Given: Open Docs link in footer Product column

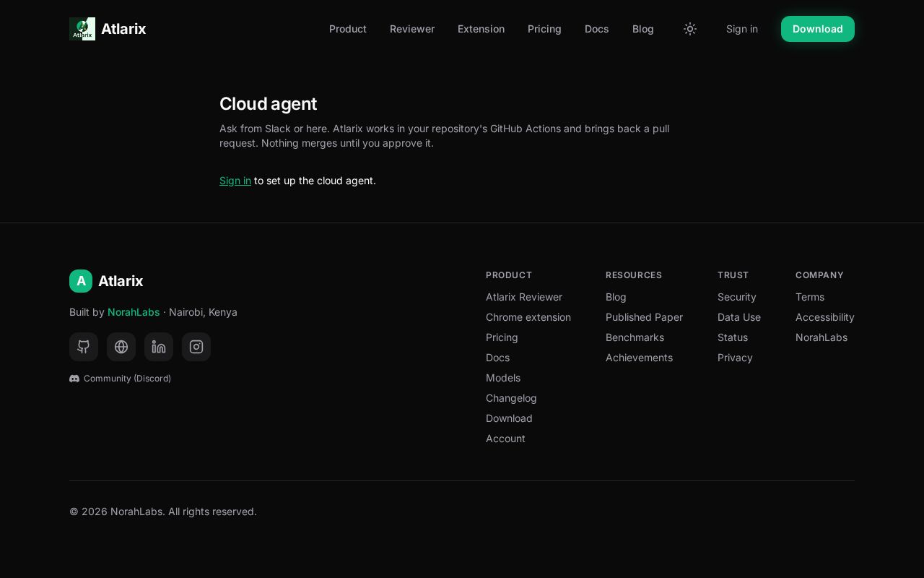Looking at the screenshot, I should click(497, 358).
